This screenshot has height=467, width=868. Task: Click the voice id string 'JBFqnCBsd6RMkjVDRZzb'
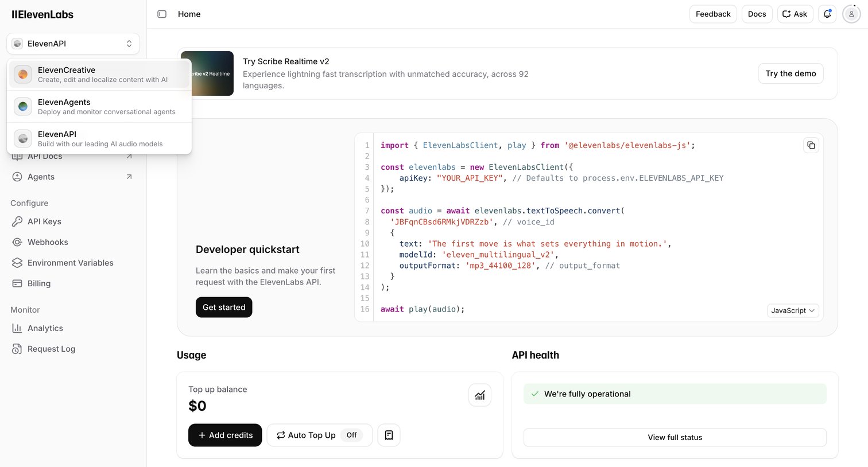coord(442,221)
